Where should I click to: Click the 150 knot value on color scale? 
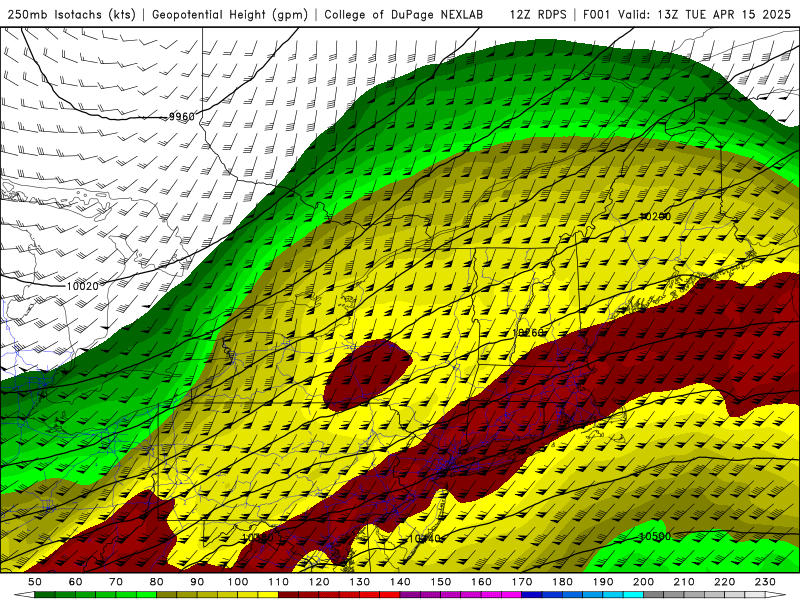point(441,582)
